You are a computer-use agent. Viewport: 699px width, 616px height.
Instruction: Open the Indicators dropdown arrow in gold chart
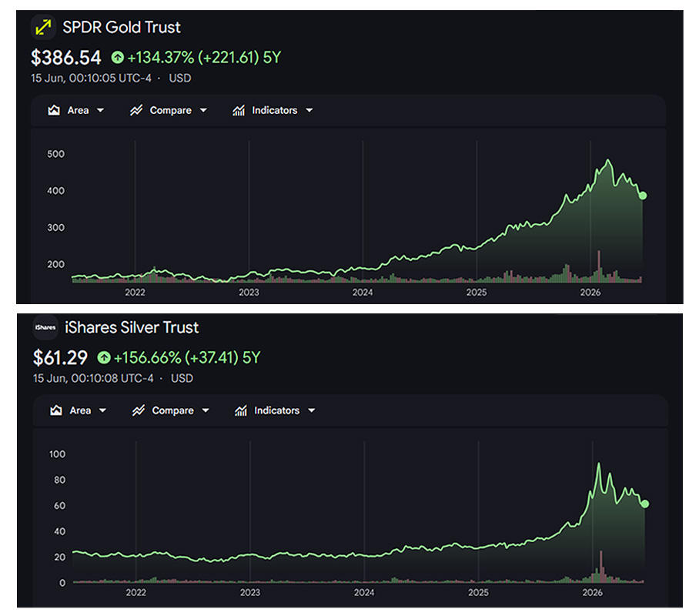309,110
